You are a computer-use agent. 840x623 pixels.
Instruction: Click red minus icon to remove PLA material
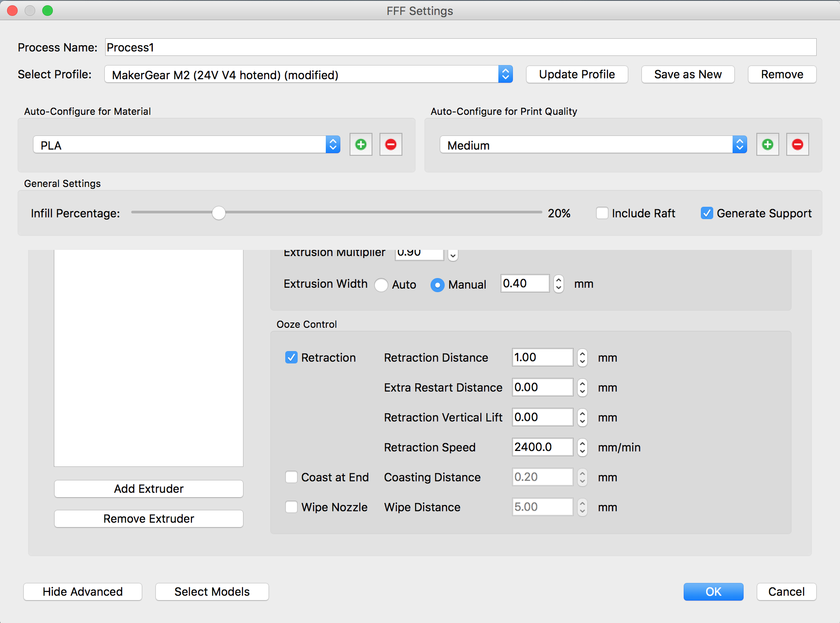click(391, 145)
